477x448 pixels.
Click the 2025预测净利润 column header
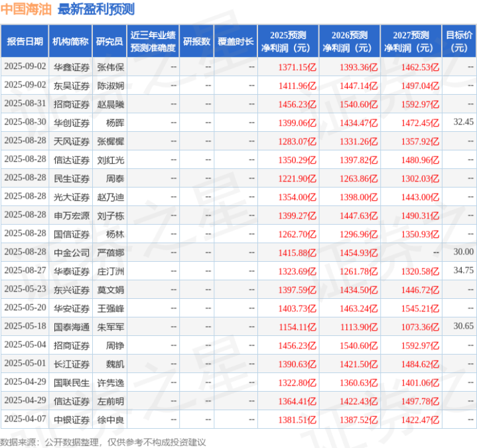[x=288, y=41]
